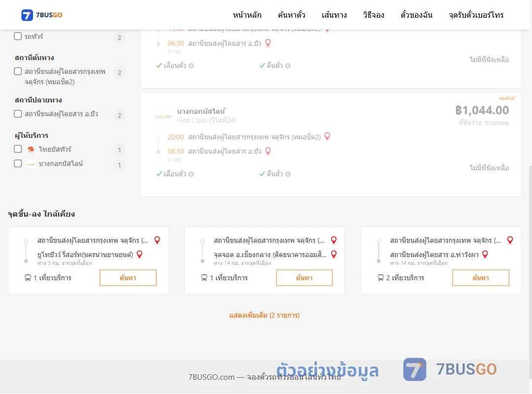This screenshot has width=532, height=394.
Task: Click bus icon in อ.เชียงกลาง card
Action: click(204, 278)
